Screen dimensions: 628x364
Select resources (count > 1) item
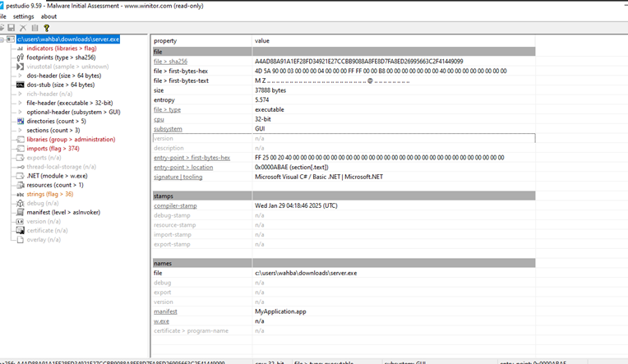click(x=55, y=185)
